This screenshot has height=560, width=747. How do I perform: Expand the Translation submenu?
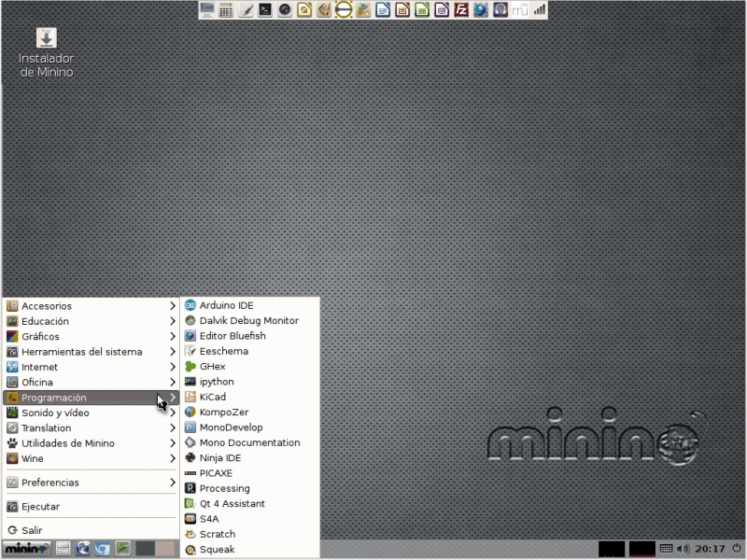[91, 427]
